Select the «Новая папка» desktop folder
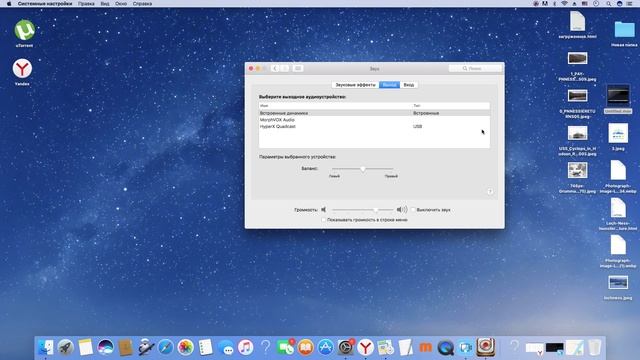This screenshot has width=640, height=360. 624,31
